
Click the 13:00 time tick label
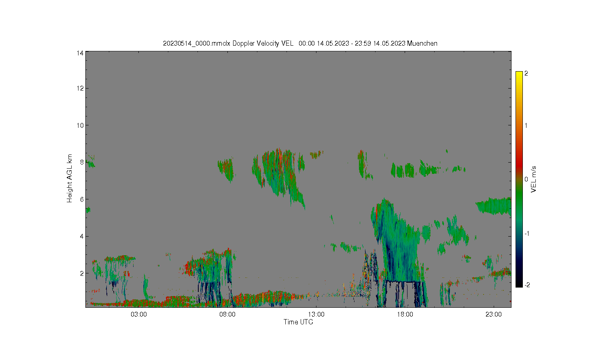tap(316, 314)
